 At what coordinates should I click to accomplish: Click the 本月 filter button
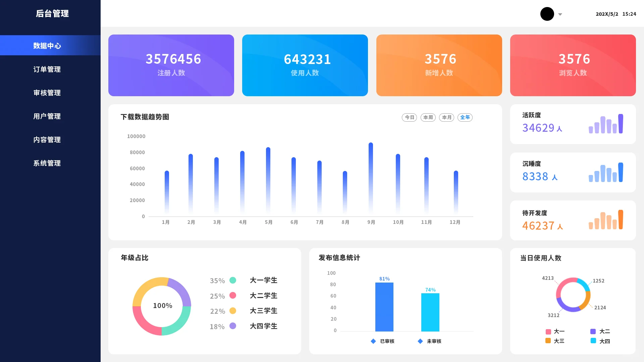click(446, 117)
